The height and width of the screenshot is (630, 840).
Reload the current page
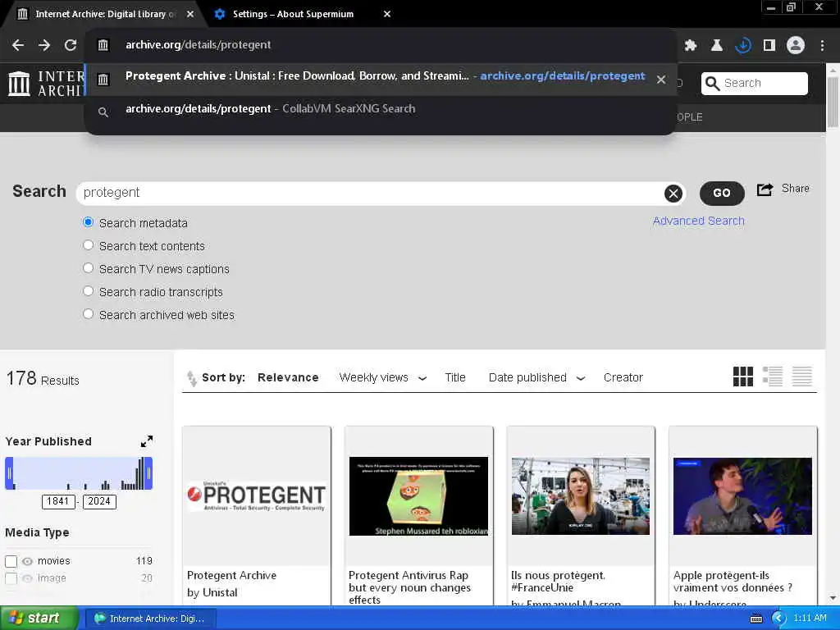pyautogui.click(x=71, y=45)
